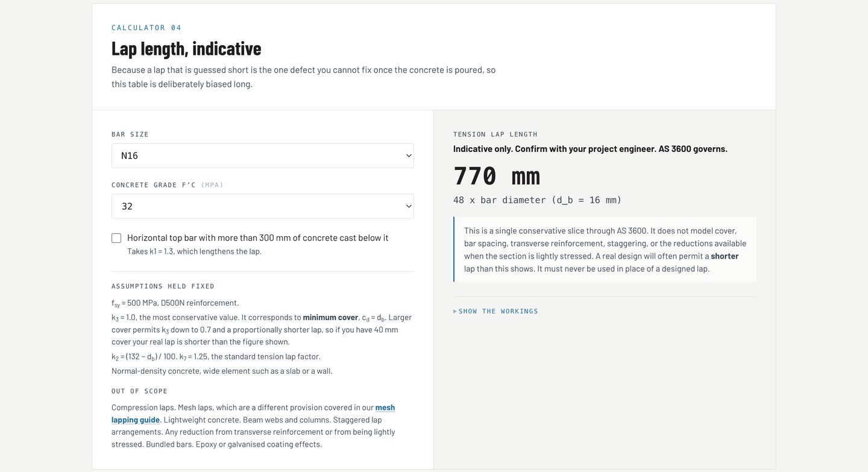Image resolution: width=868 pixels, height=472 pixels.
Task: Click the 'Takes k1 = 1.3' helper text
Action: tap(194, 251)
